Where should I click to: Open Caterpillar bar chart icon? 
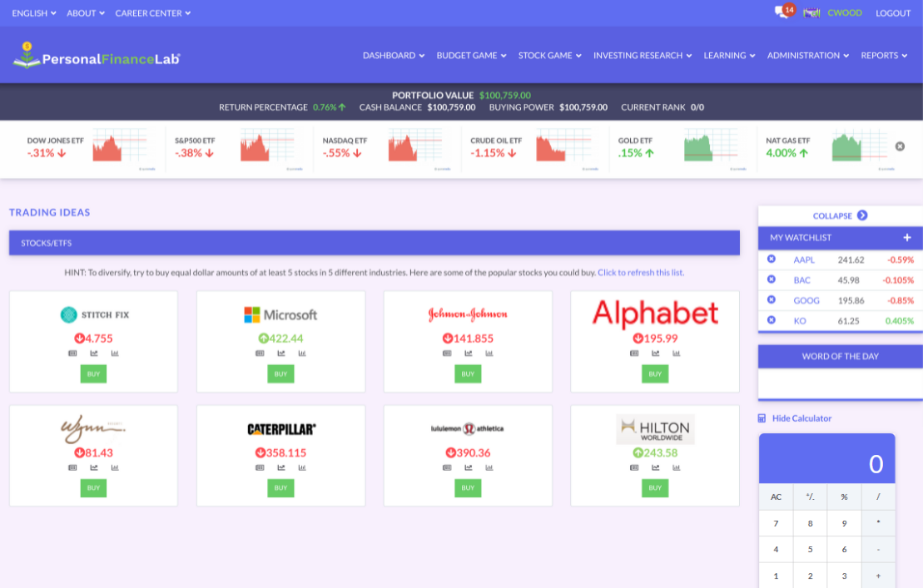point(302,467)
